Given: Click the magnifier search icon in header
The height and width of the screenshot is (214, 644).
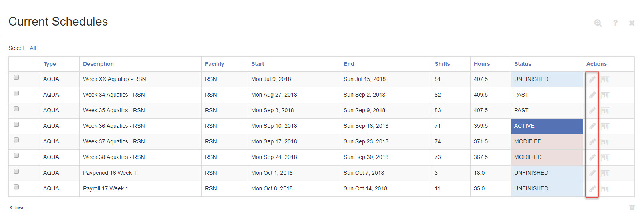Looking at the screenshot, I should [598, 23].
